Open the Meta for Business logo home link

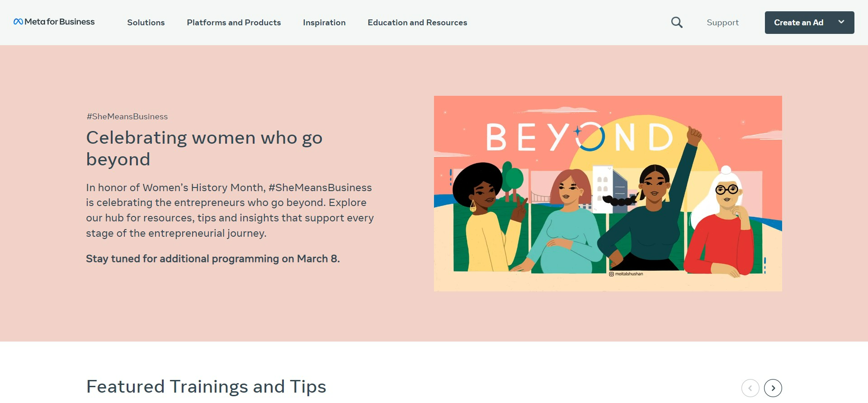click(54, 22)
